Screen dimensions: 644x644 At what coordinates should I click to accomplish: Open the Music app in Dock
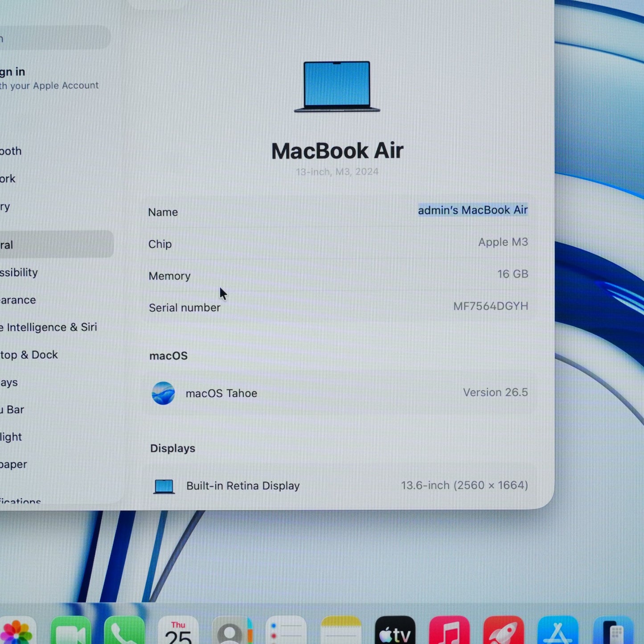point(449,630)
